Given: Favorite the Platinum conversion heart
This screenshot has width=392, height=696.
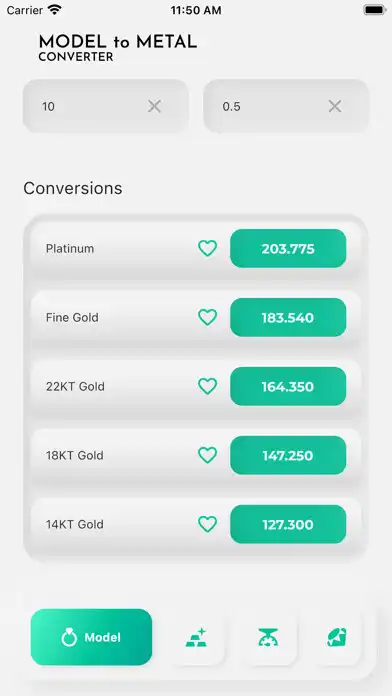Looking at the screenshot, I should pos(207,249).
